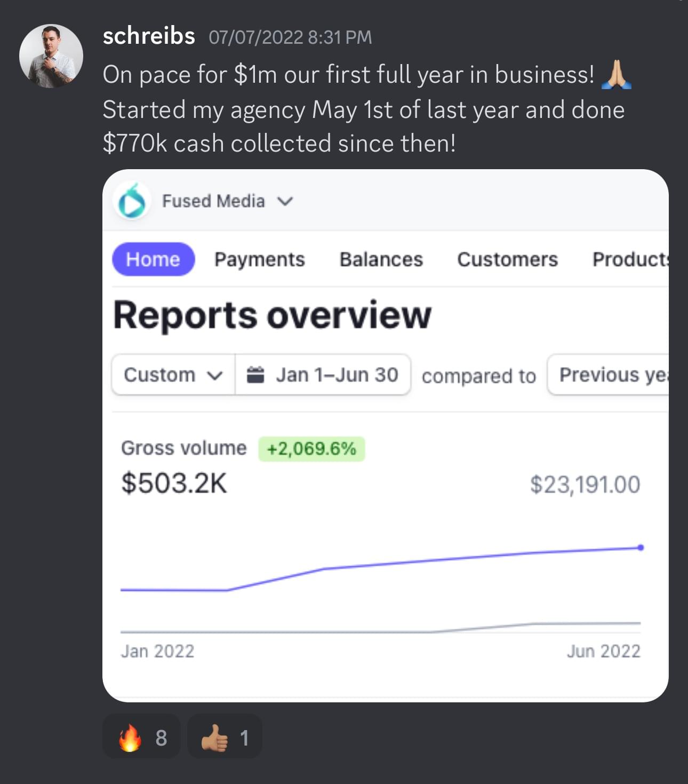Open the Products tab
The height and width of the screenshot is (784, 688).
click(x=630, y=259)
